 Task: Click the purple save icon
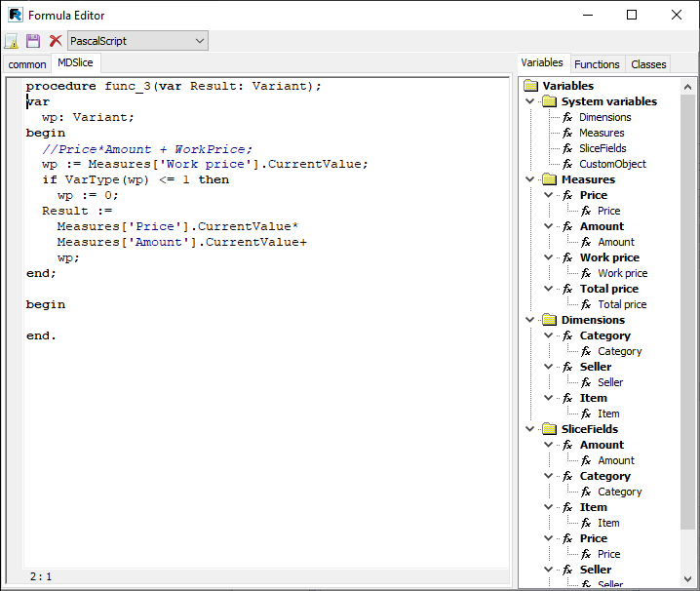(x=33, y=41)
